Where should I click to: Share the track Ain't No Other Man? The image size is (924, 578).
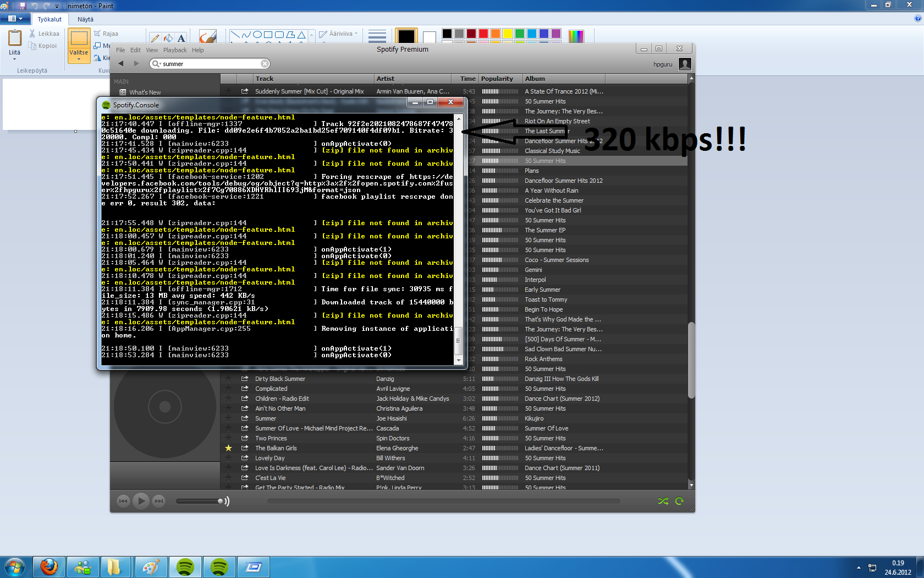[245, 408]
